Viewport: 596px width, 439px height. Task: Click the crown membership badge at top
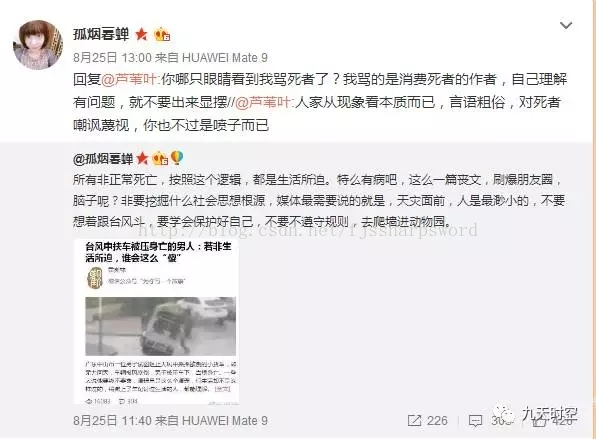(162, 35)
